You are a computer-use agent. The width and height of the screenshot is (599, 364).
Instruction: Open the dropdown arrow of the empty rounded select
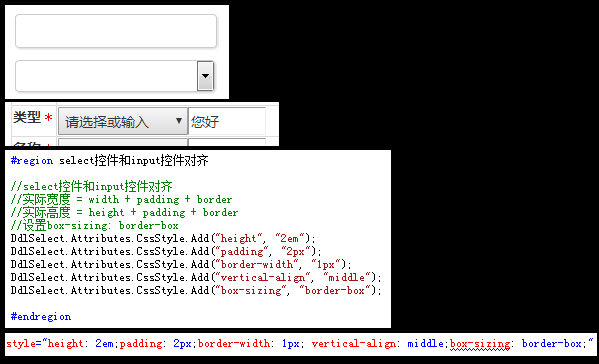tap(205, 76)
